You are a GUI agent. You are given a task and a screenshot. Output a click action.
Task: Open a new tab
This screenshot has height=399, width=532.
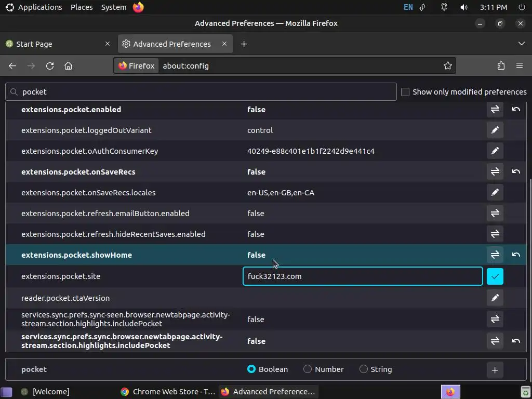[244, 44]
